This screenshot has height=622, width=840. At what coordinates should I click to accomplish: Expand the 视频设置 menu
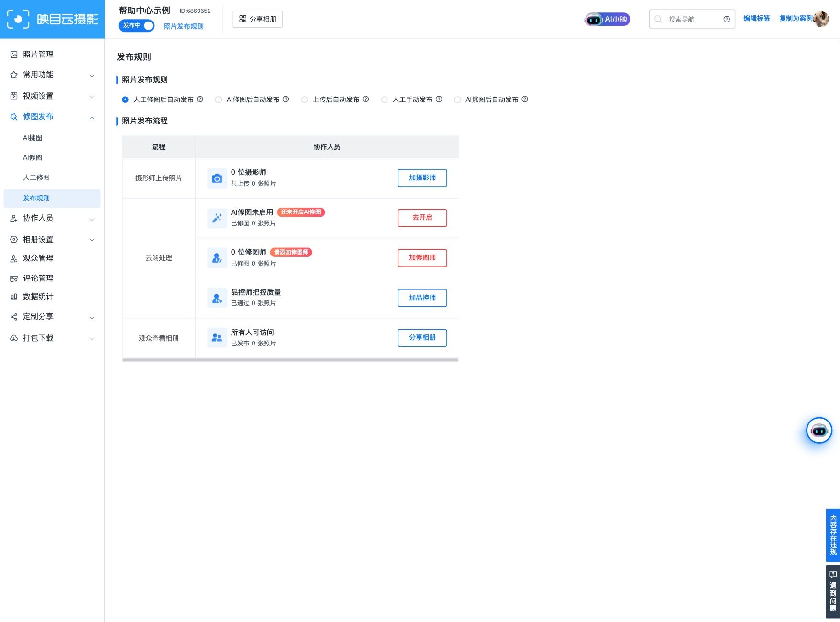point(52,96)
